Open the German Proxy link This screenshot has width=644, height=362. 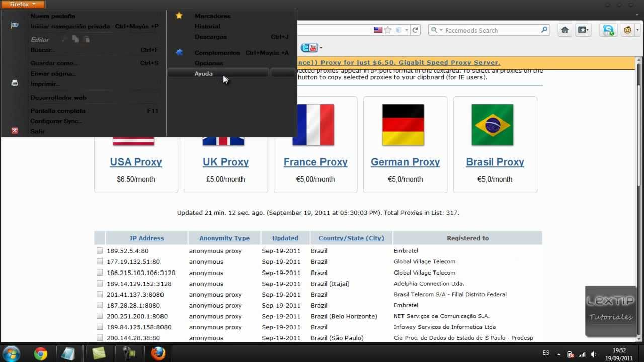[x=405, y=162]
